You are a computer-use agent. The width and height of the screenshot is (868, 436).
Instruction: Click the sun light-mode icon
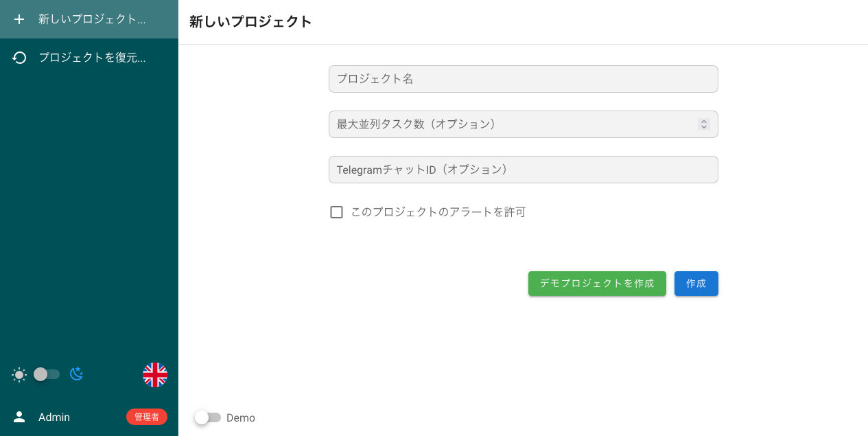click(19, 374)
